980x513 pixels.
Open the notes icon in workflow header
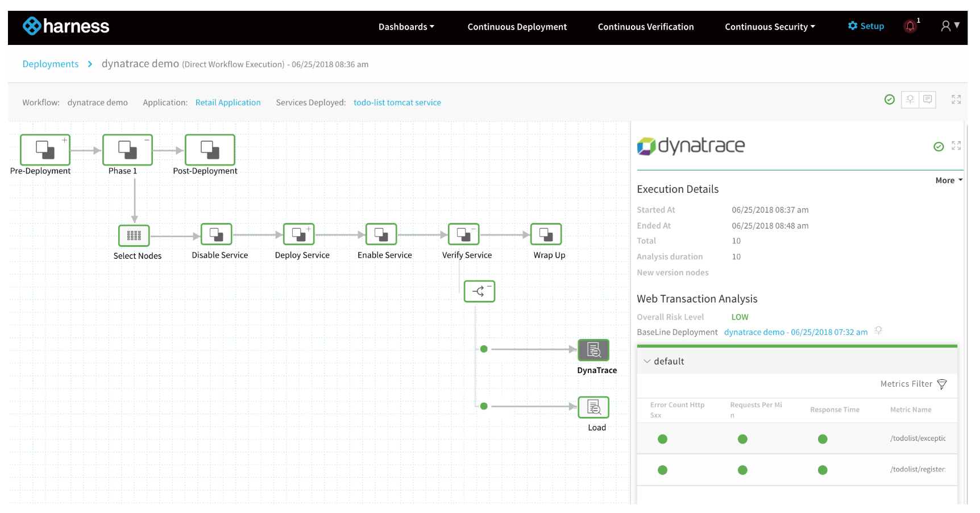[x=927, y=100]
